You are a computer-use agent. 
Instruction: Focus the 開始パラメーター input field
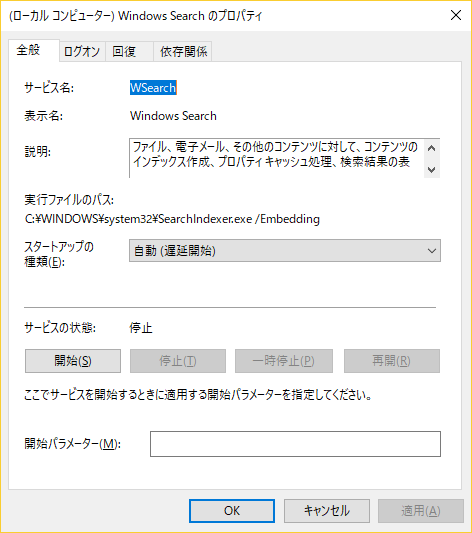pyautogui.click(x=295, y=444)
